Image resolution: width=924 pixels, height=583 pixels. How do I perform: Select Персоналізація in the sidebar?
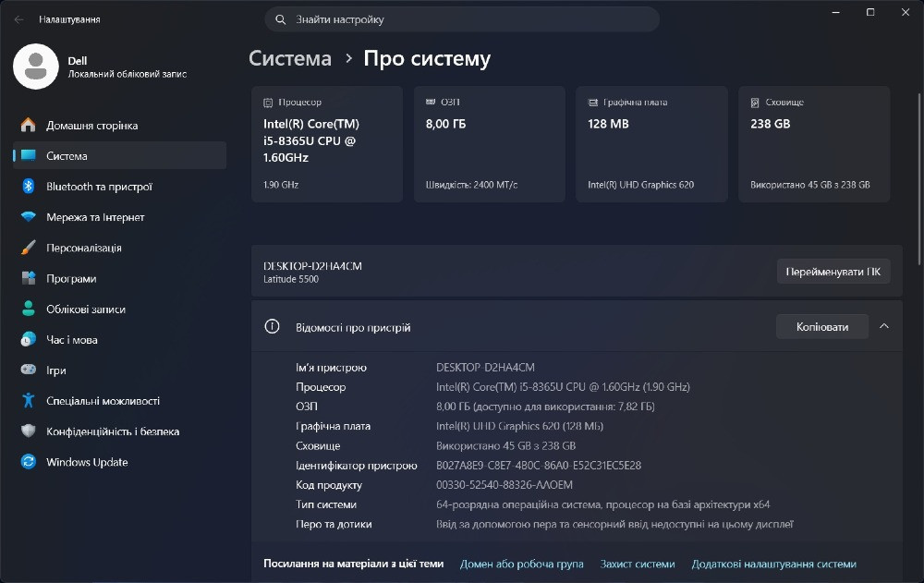(119, 248)
